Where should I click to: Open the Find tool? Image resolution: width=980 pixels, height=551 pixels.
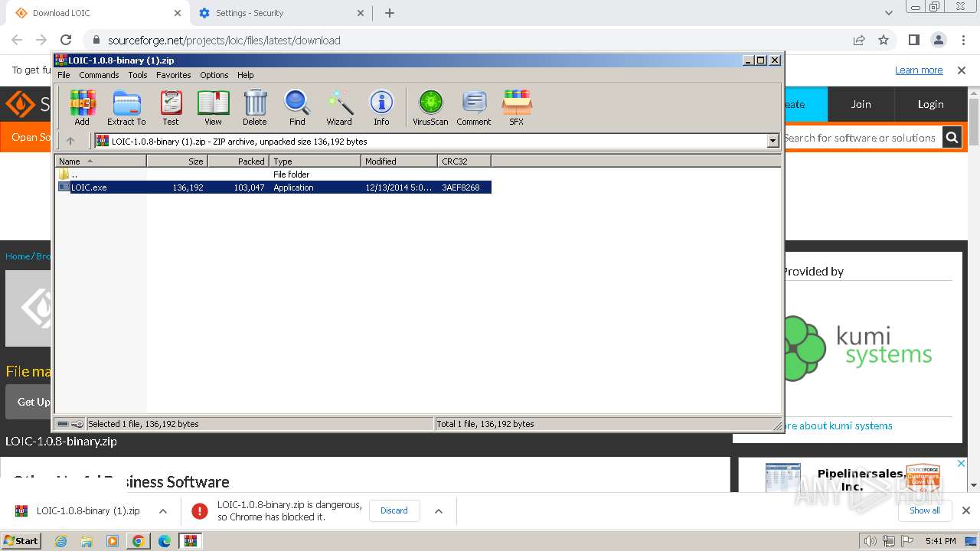coord(297,107)
